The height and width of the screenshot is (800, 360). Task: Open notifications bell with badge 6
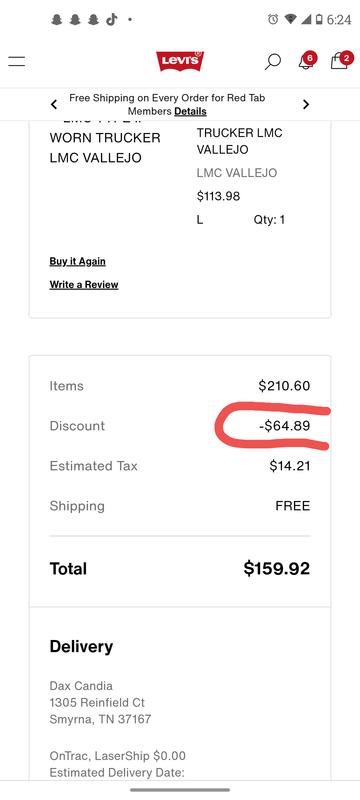(306, 60)
